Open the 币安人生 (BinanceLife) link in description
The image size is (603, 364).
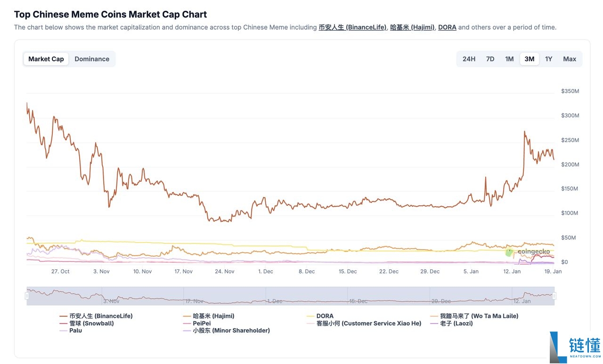tap(352, 27)
